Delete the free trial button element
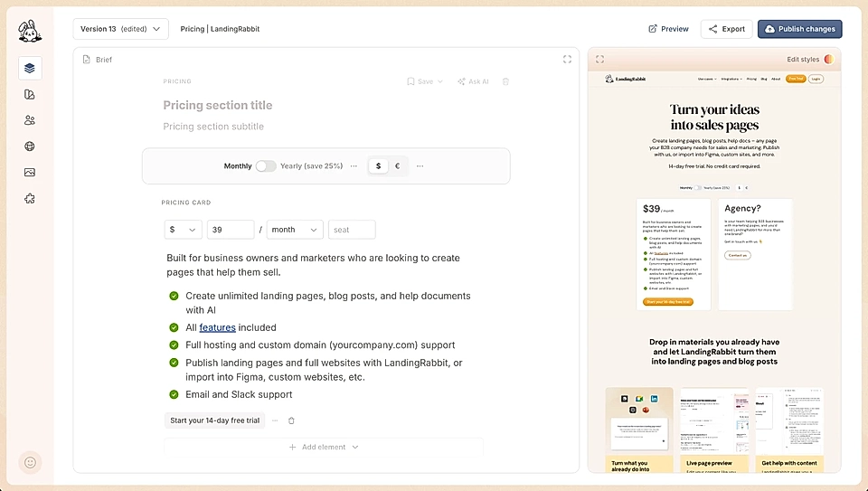This screenshot has width=868, height=491. pyautogui.click(x=291, y=420)
